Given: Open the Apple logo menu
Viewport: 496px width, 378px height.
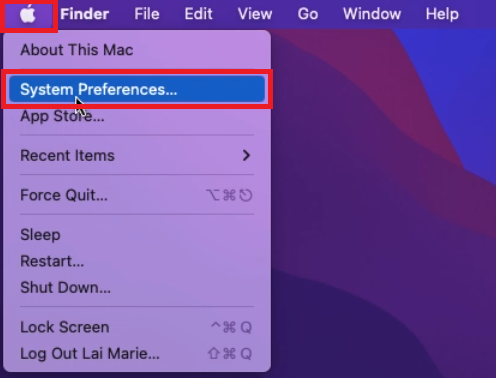Looking at the screenshot, I should [28, 15].
